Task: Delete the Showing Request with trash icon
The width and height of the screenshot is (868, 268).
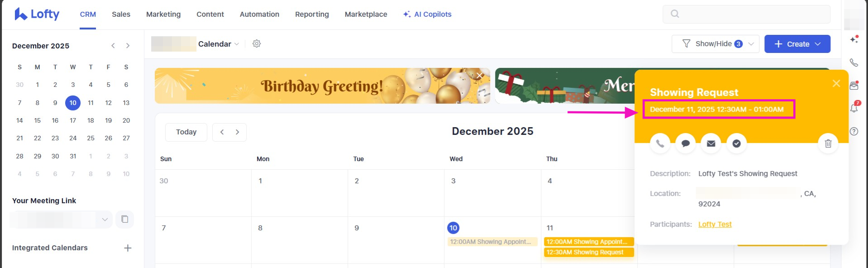Action: point(828,144)
